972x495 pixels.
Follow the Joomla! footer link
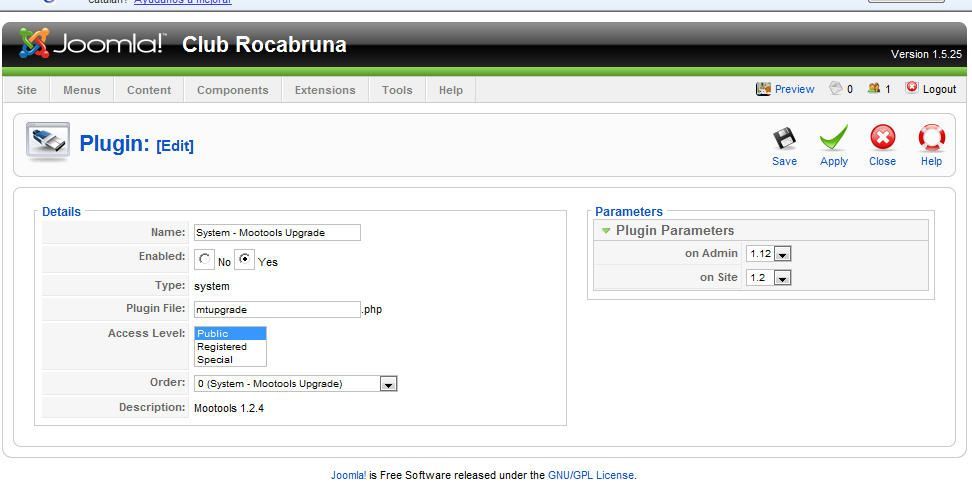pos(348,475)
